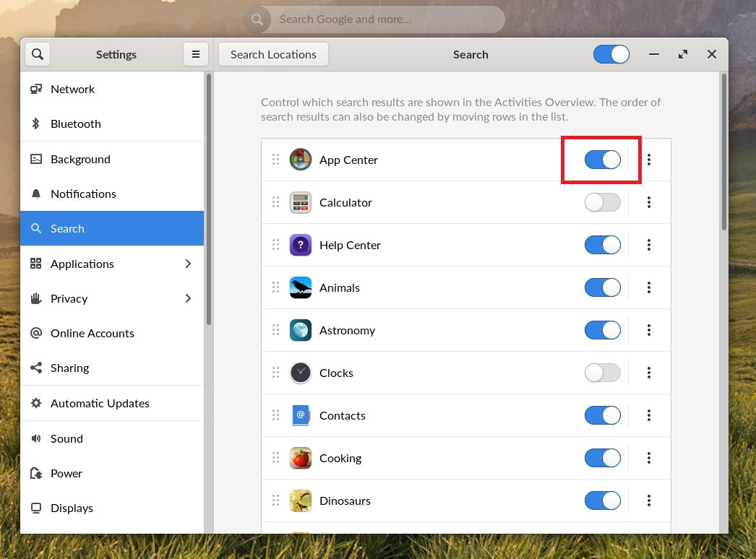
Task: Open the Settings hamburger menu
Action: 196,54
